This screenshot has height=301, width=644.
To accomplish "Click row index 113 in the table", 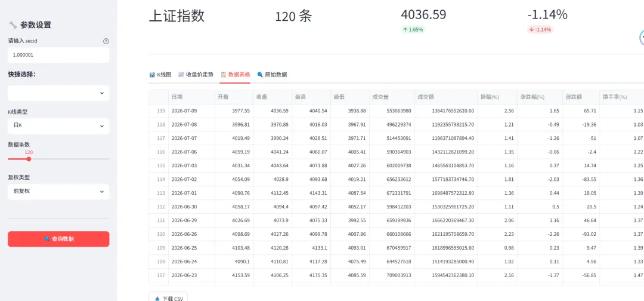I will coord(159,193).
